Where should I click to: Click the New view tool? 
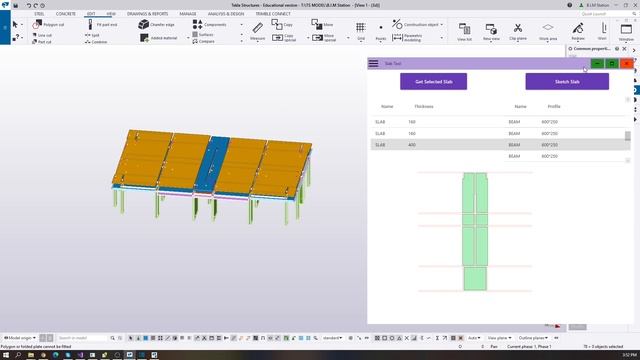click(x=491, y=32)
